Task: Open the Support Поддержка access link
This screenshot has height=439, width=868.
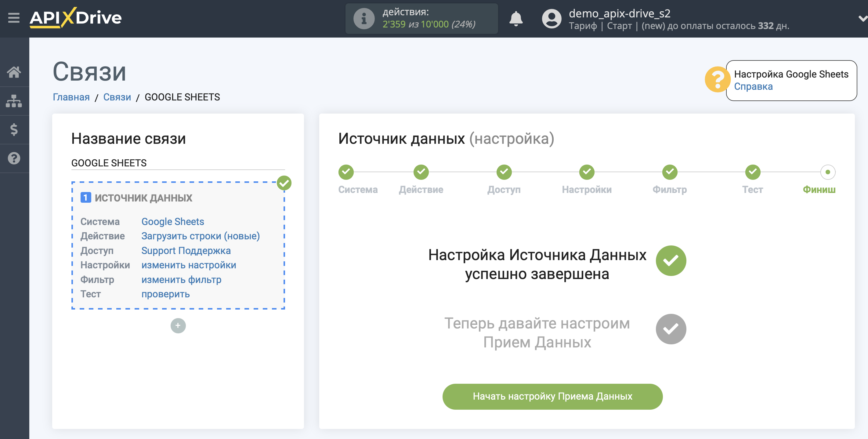Action: [x=186, y=251]
